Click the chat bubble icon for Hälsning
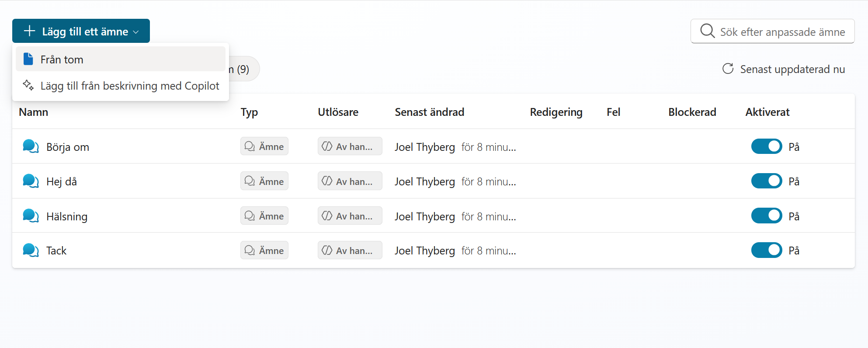868x348 pixels. coord(31,216)
